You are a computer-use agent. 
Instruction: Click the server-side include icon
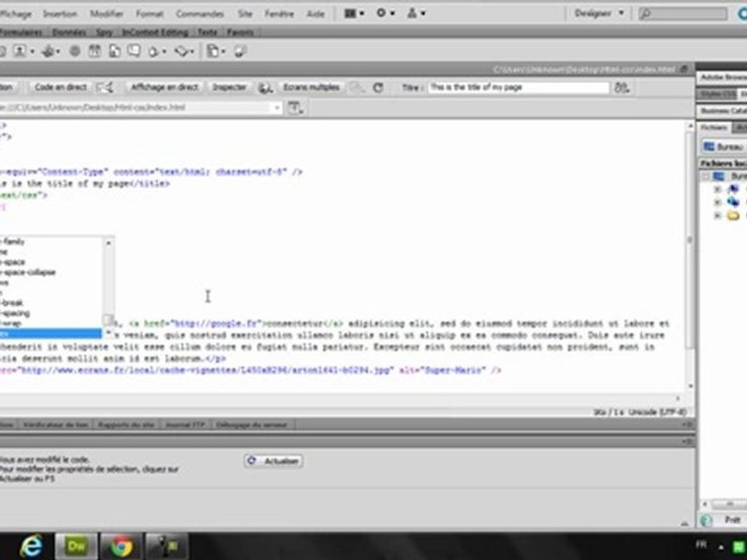point(114,51)
